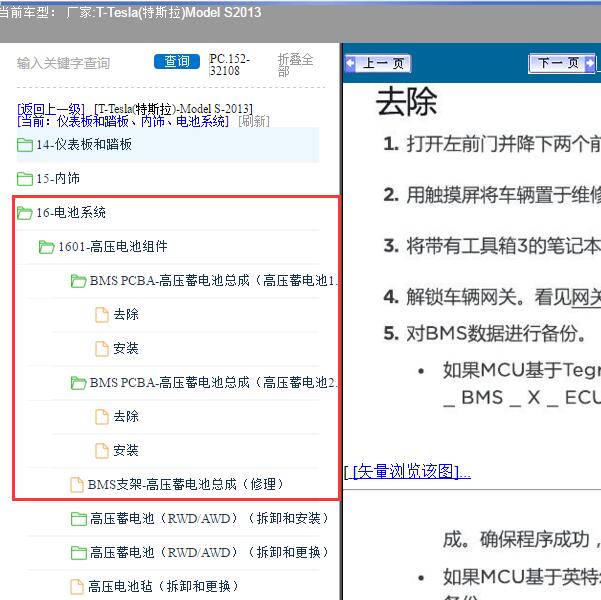
Task: Click folder icon of 15-内饰
Action: pos(25,179)
